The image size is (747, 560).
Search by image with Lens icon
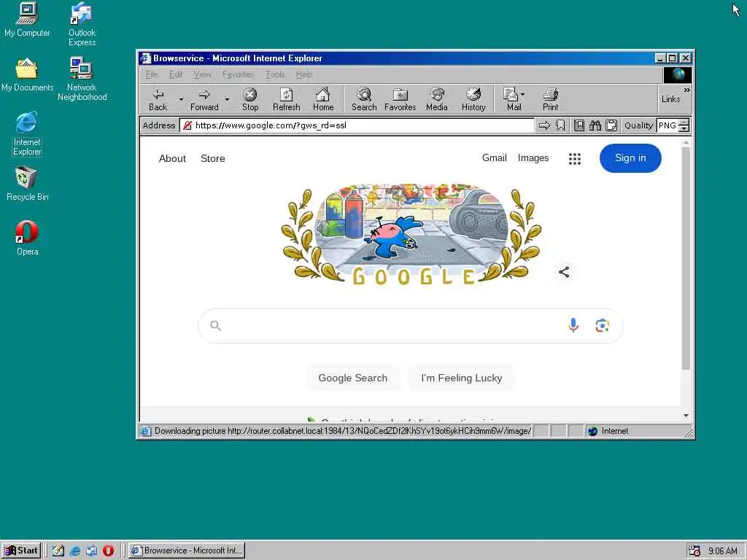(602, 325)
